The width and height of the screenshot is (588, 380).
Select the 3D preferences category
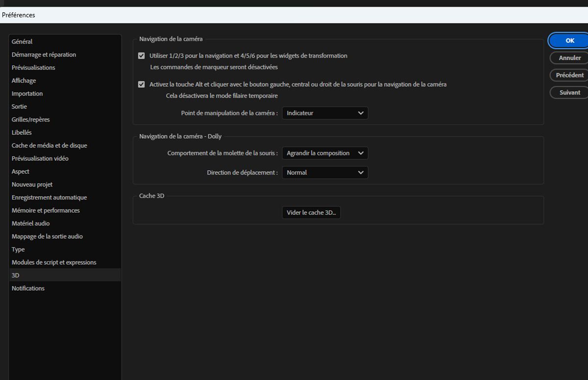pyautogui.click(x=65, y=276)
